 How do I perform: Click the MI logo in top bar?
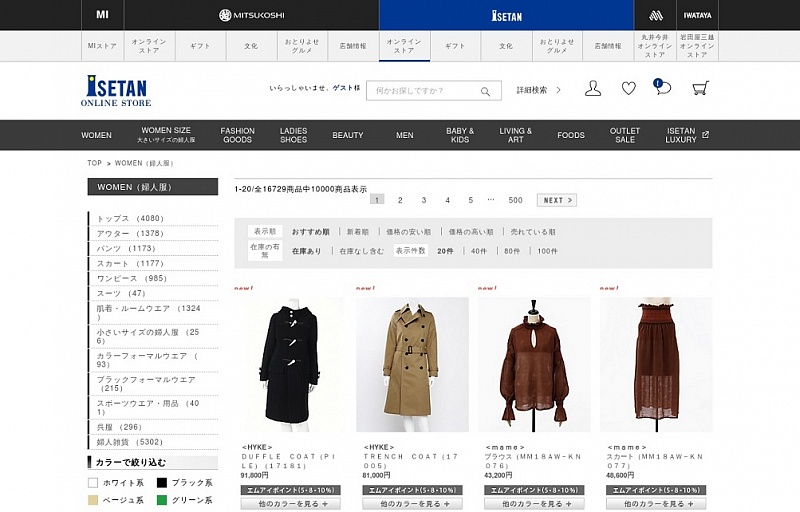coord(102,15)
